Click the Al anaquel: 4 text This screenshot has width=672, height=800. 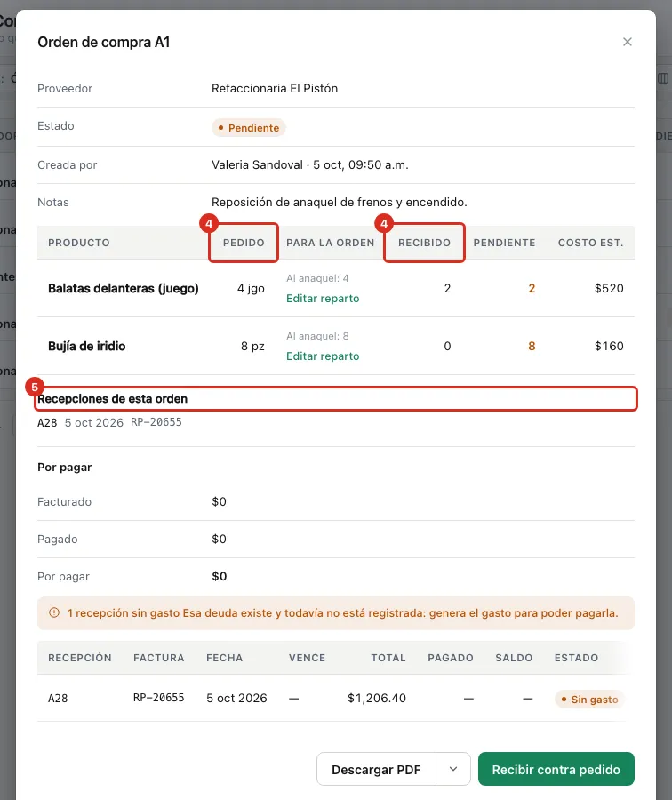[x=317, y=278]
